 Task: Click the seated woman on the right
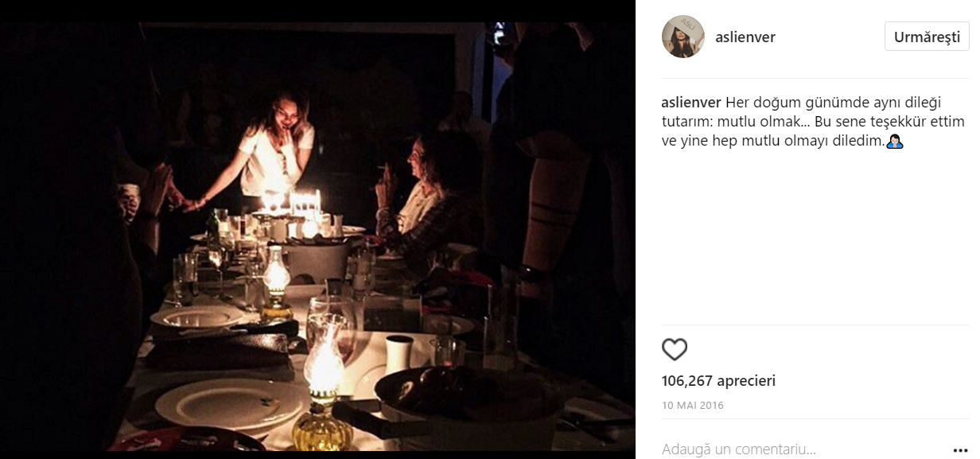pos(422,191)
